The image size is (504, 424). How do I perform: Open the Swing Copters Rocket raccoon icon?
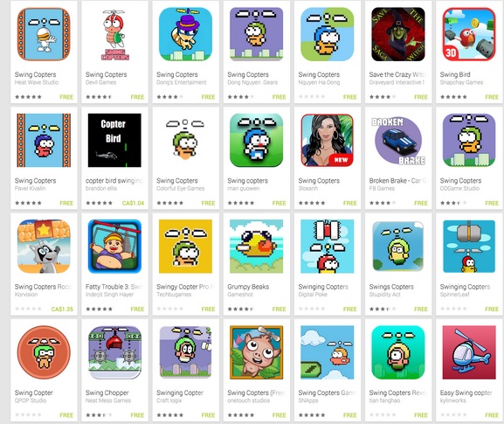click(x=44, y=247)
